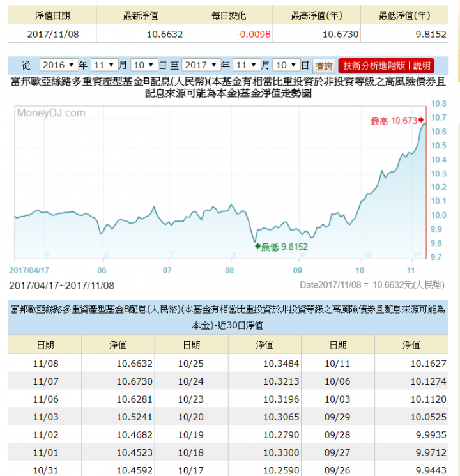Screen dimensions: 460x476
Task: Click the 每日變化 column header
Action: (x=229, y=15)
